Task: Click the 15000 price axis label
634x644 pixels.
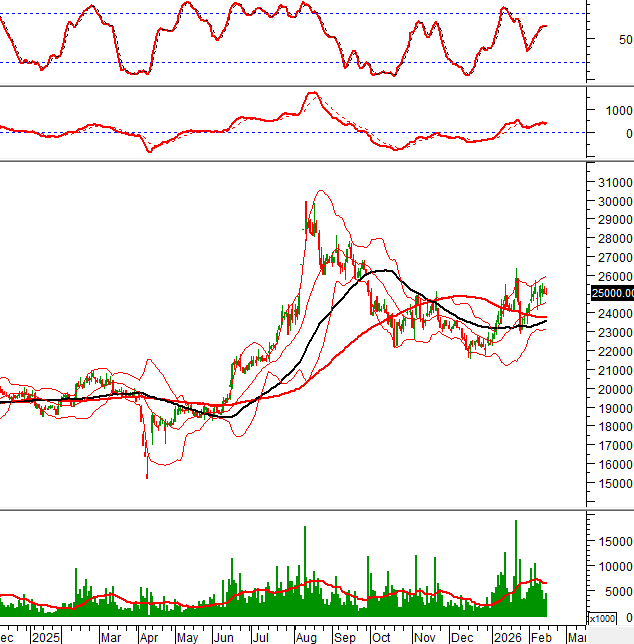Action: pyautogui.click(x=613, y=483)
